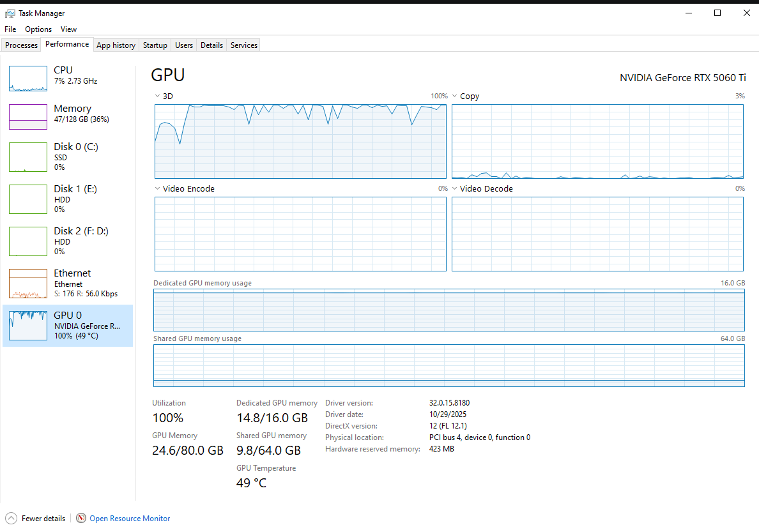Click the GPU 0 graph thumbnail
Image resolution: width=759 pixels, height=532 pixels.
pyautogui.click(x=28, y=326)
